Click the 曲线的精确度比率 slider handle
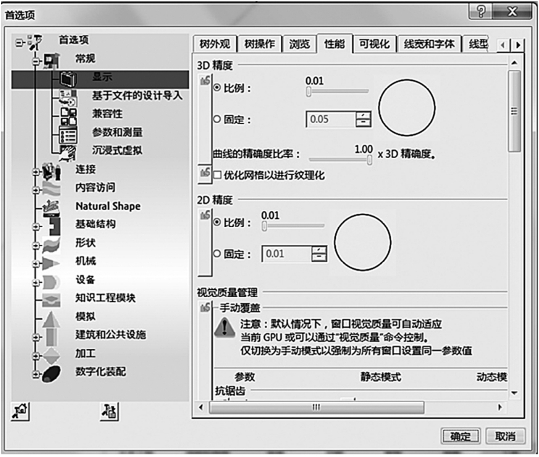The image size is (539, 457). (369, 160)
